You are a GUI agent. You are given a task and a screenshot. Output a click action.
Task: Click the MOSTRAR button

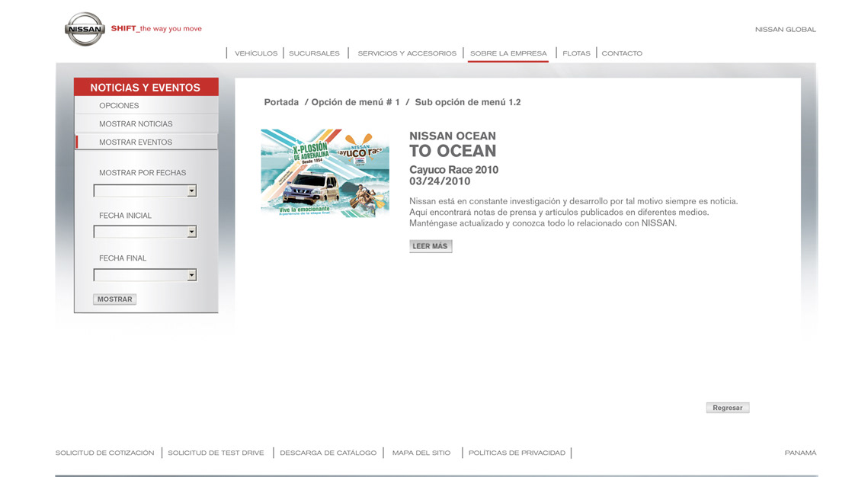pos(114,299)
